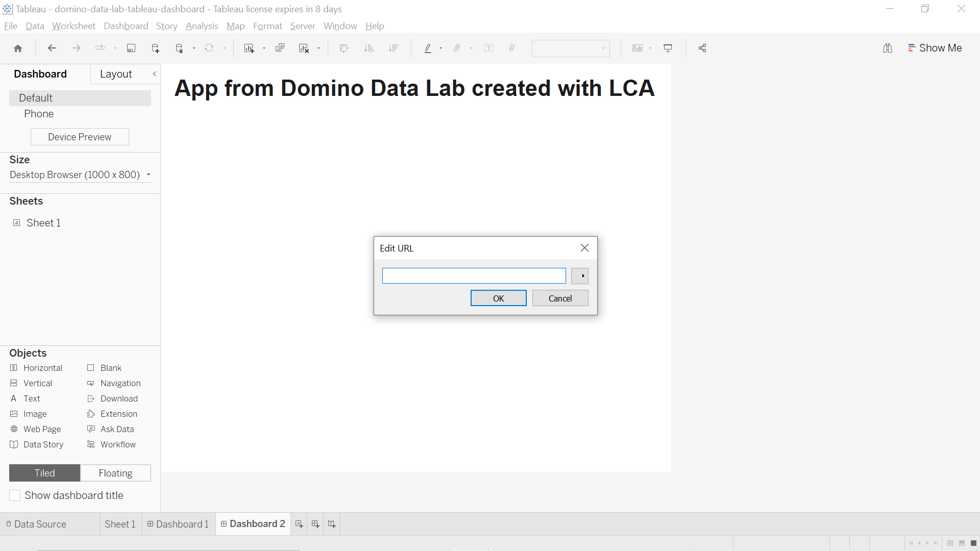Expand the Clear sheet dropdown arrow

click(x=318, y=48)
